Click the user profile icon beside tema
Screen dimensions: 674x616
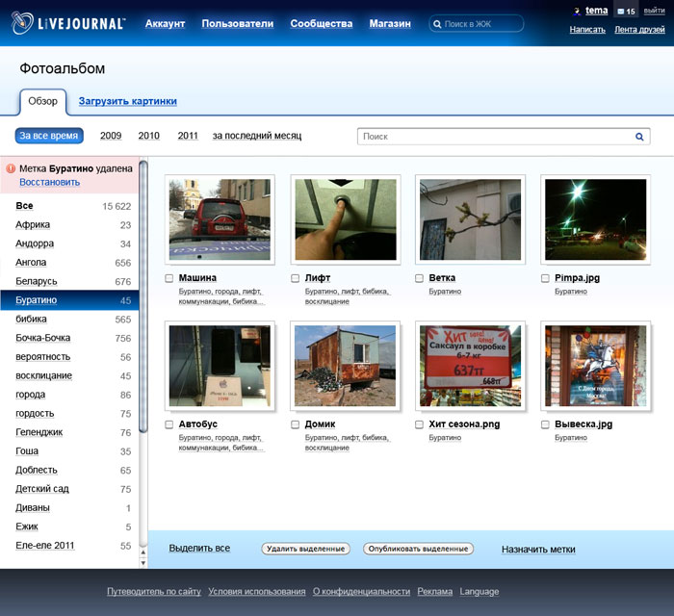(577, 12)
